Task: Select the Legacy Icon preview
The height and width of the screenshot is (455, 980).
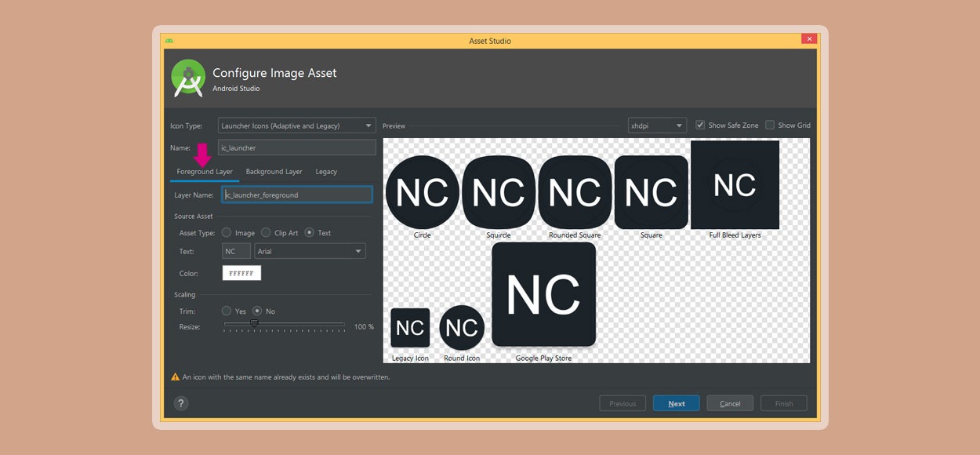Action: pyautogui.click(x=410, y=328)
